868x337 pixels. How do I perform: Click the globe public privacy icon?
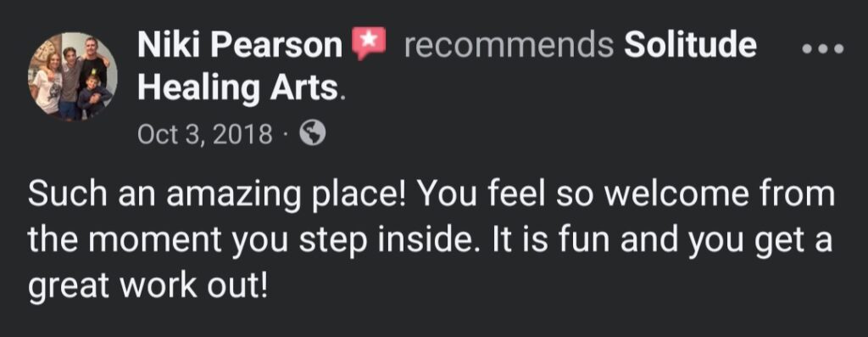click(312, 133)
